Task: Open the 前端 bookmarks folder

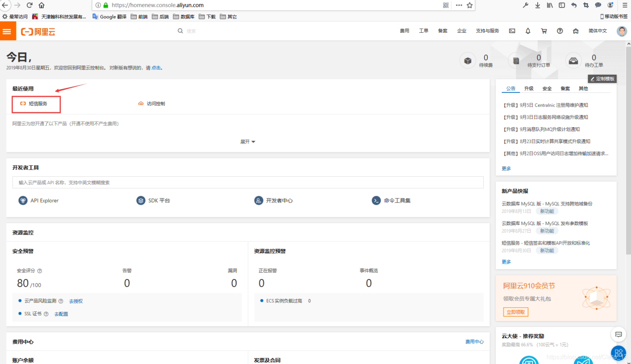Action: click(x=139, y=17)
